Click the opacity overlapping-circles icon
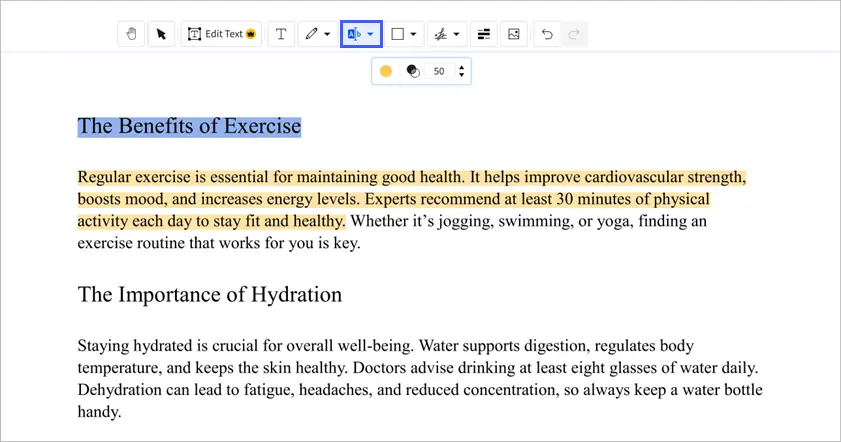 point(413,71)
